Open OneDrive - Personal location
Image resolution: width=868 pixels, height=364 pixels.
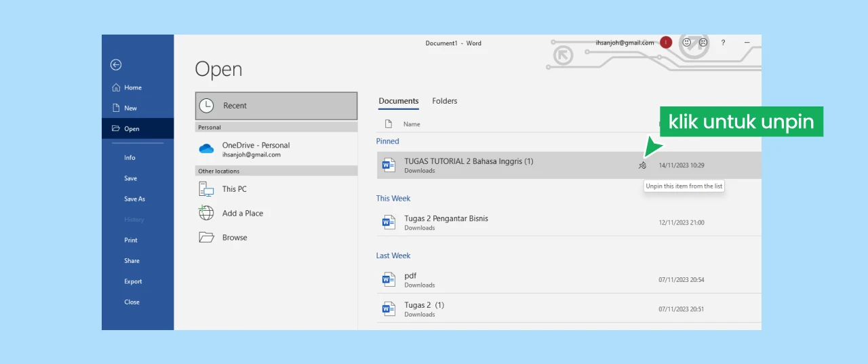276,149
